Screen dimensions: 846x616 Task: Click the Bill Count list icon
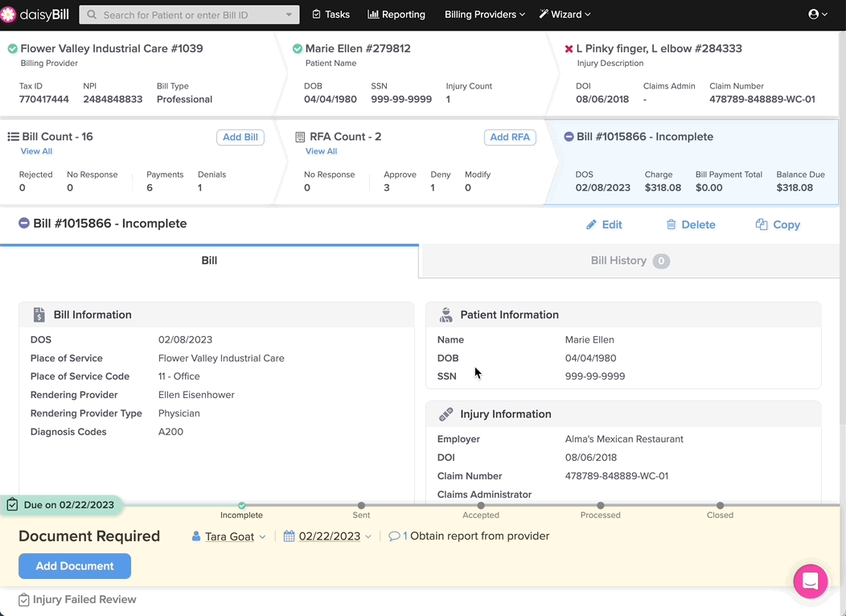click(13, 137)
